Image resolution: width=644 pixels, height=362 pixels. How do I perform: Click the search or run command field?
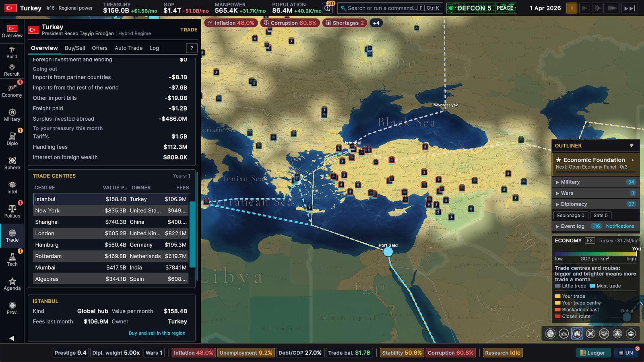(x=390, y=8)
